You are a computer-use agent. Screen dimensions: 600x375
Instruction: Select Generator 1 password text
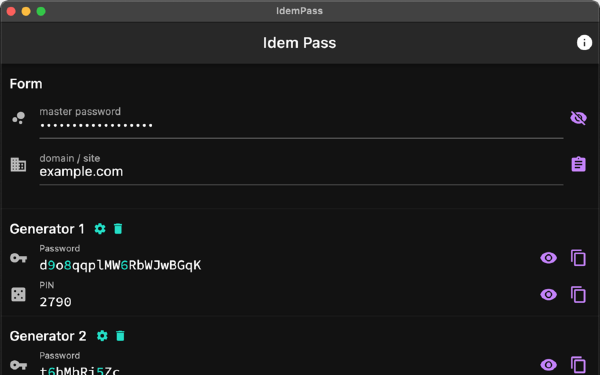point(120,265)
